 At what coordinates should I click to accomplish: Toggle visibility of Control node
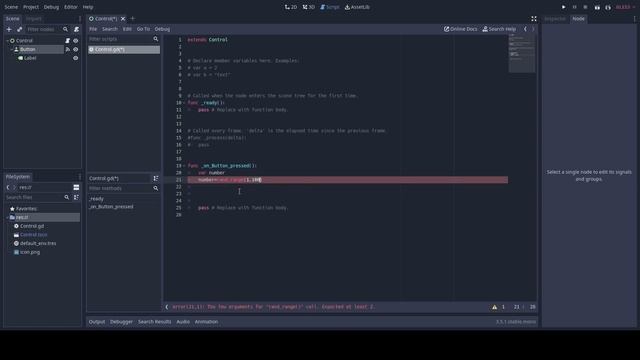[x=76, y=41]
